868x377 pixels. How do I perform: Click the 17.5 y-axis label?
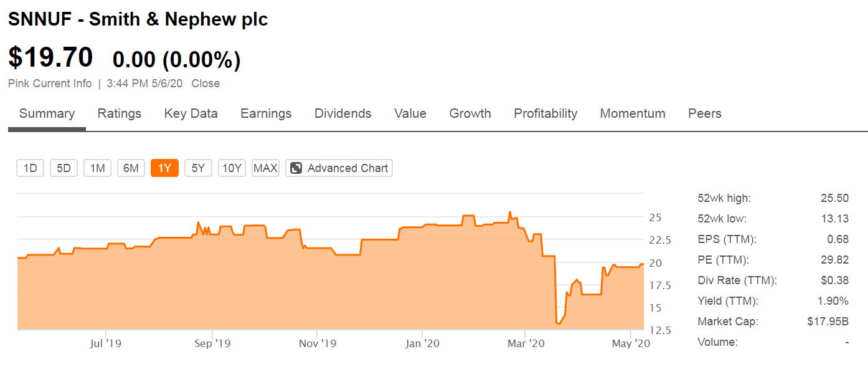(659, 285)
